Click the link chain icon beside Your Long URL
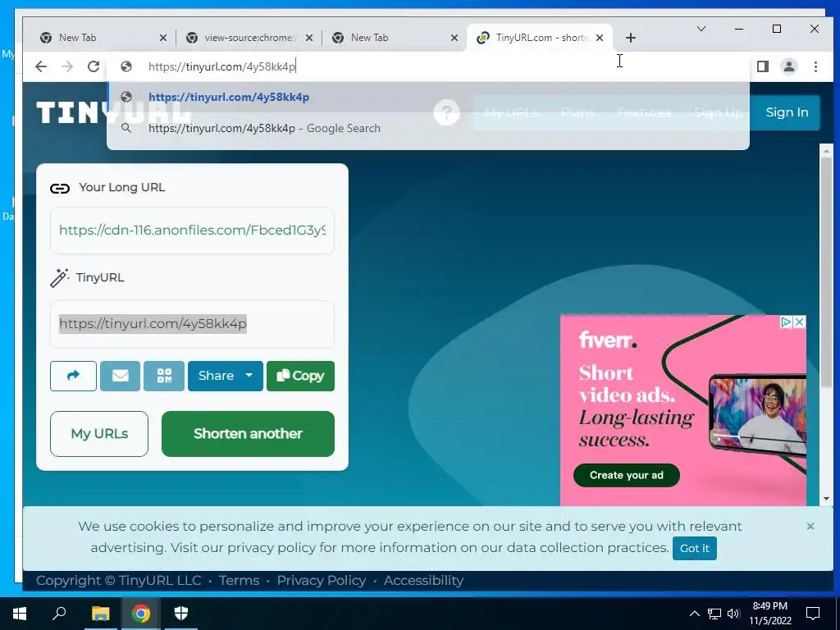The image size is (840, 630). click(x=60, y=188)
